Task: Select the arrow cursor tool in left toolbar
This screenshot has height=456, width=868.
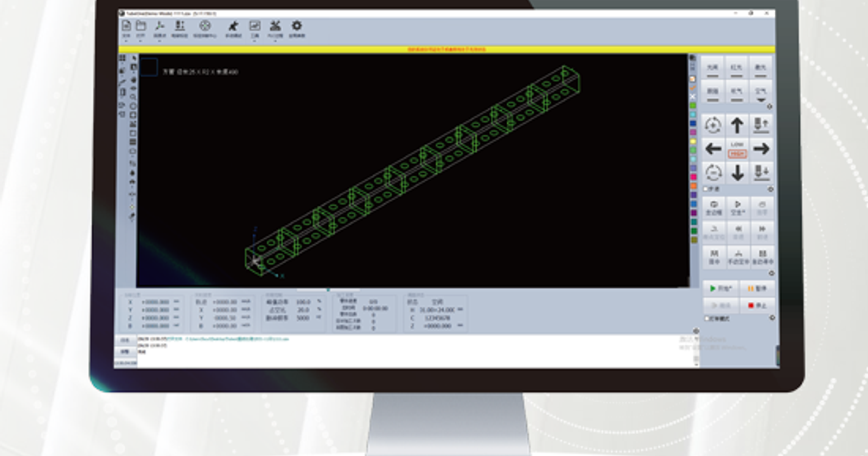Action: pyautogui.click(x=133, y=58)
